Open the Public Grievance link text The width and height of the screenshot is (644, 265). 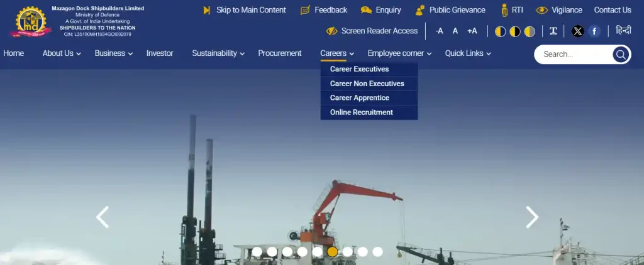457,10
